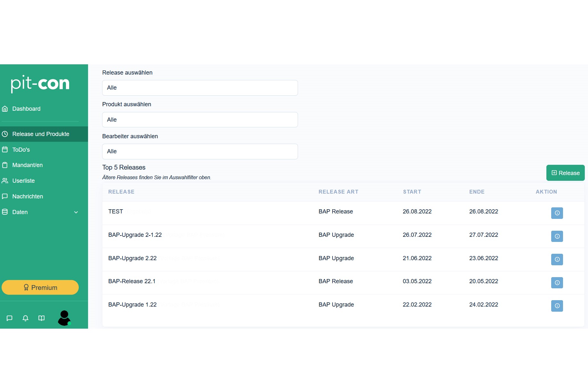The height and width of the screenshot is (392, 588).
Task: Open info for BAP-Upgrade 2-1.22 row
Action: tap(557, 236)
